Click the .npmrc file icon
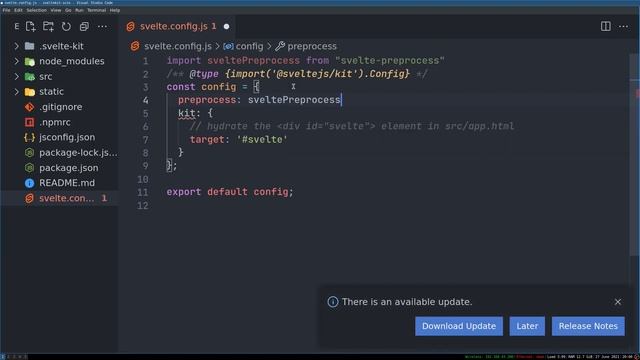 click(29, 122)
